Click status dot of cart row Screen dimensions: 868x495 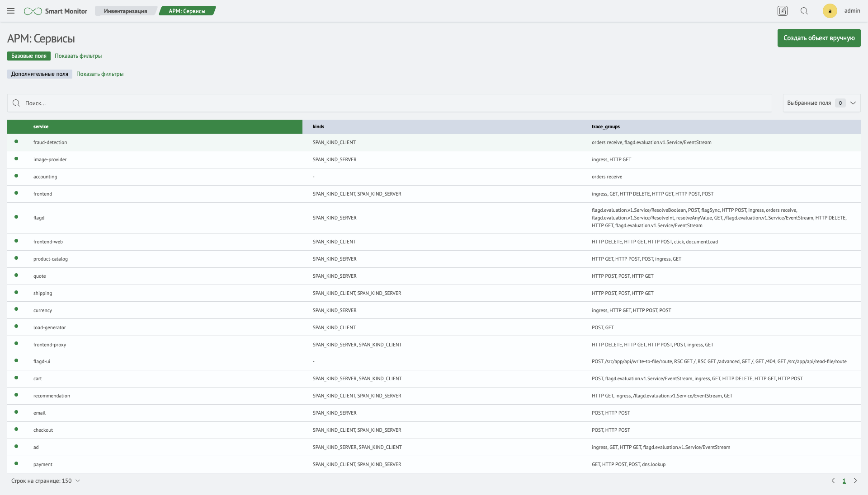tap(16, 378)
